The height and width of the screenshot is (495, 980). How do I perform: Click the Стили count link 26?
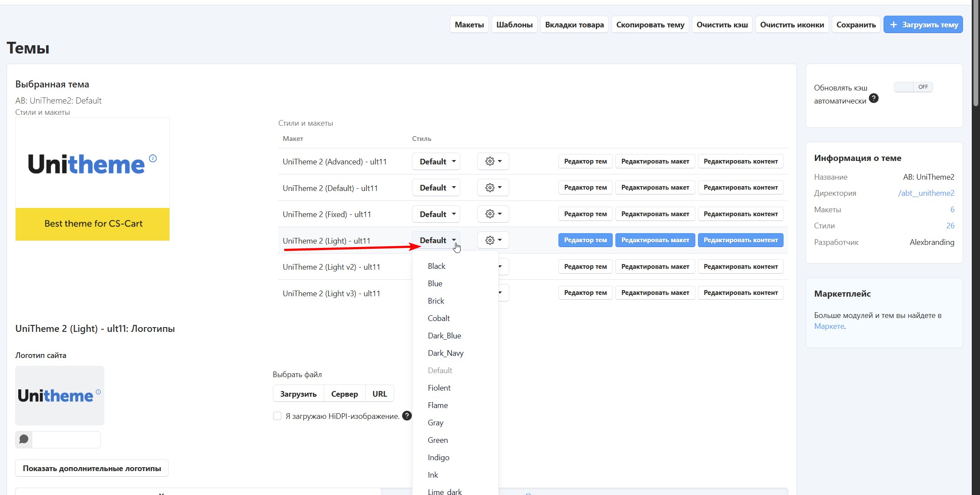tap(950, 226)
